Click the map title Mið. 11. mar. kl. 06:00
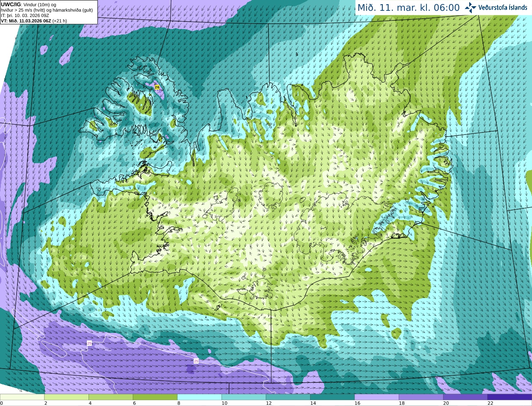The height and width of the screenshot is (406, 532). pos(409,7)
